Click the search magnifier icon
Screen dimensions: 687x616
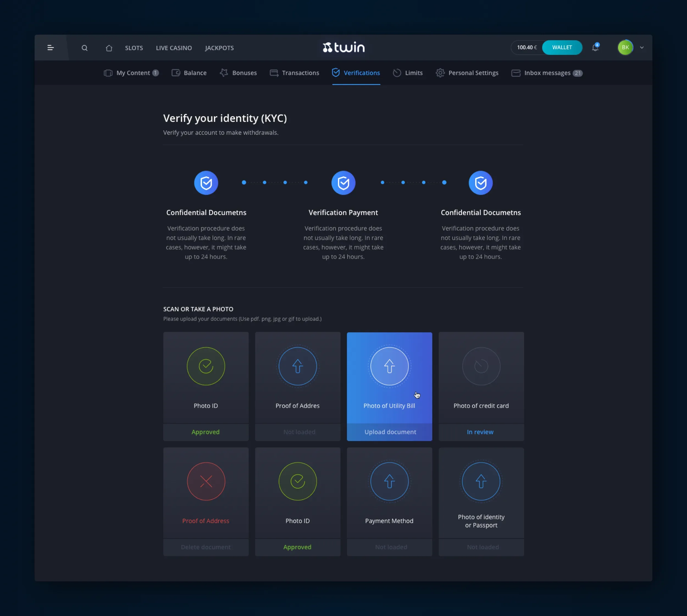[x=85, y=48]
